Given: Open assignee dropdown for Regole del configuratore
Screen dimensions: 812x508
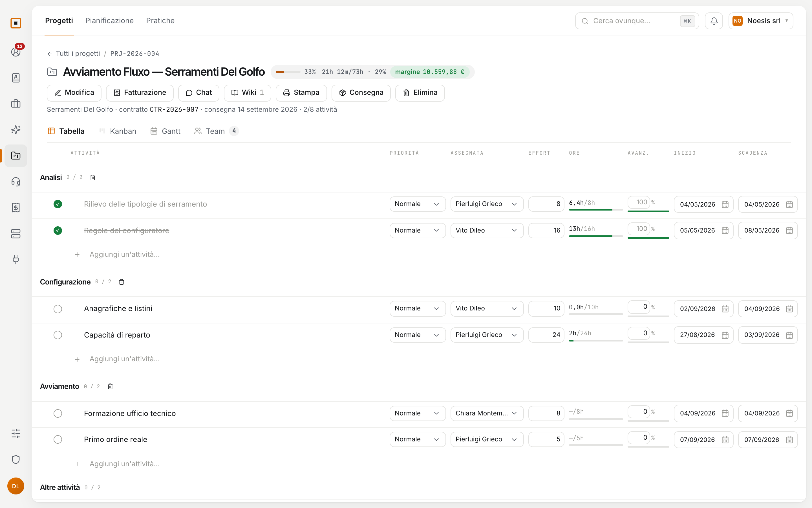Looking at the screenshot, I should pos(487,231).
